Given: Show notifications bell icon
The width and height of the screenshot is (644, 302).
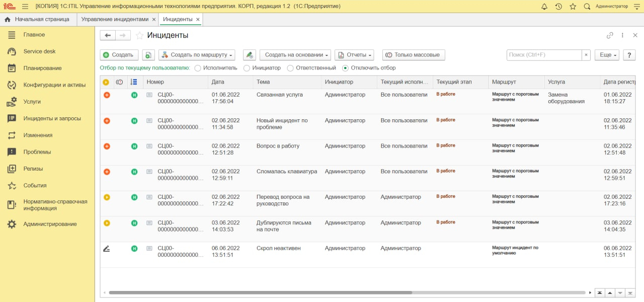Looking at the screenshot, I should (x=544, y=7).
